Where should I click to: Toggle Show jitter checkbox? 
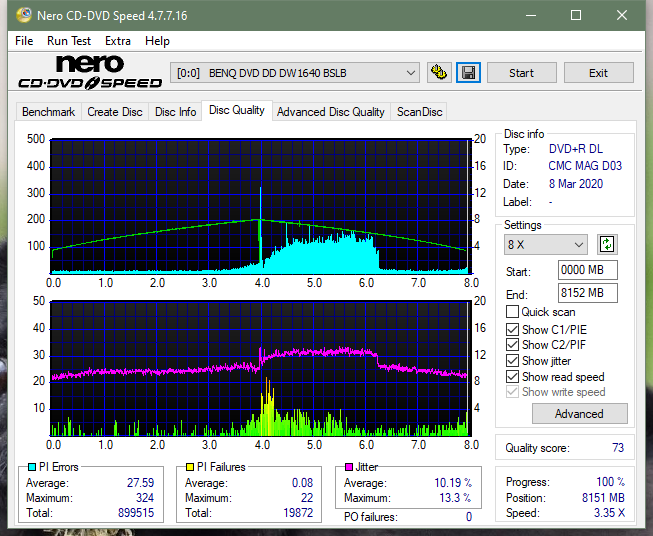click(512, 360)
